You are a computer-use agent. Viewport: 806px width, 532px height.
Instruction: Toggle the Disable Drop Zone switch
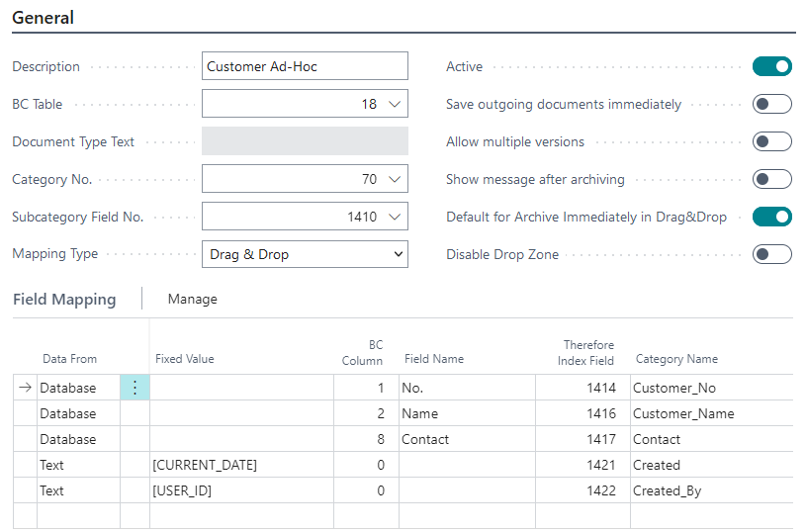point(771,254)
